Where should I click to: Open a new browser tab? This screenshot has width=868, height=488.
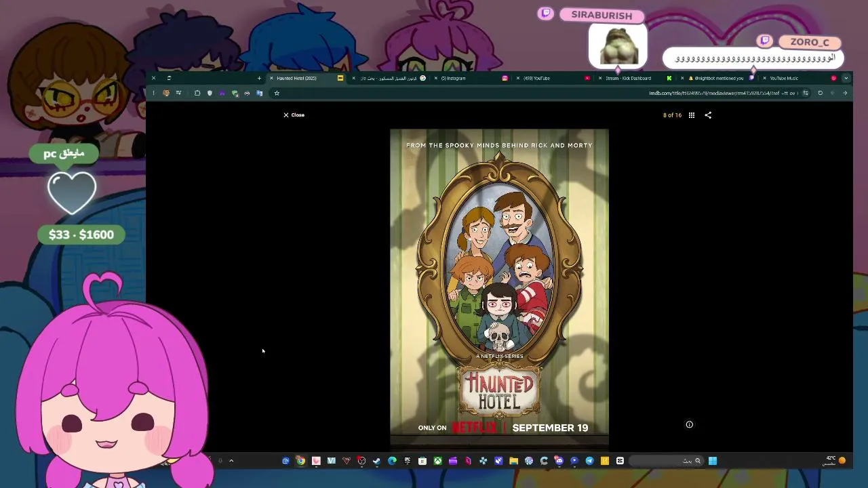[259, 78]
